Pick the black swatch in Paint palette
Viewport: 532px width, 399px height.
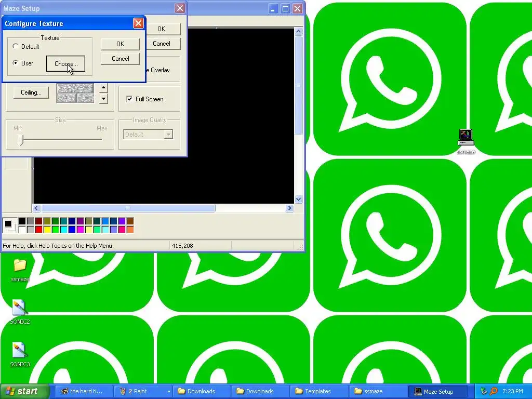point(22,221)
